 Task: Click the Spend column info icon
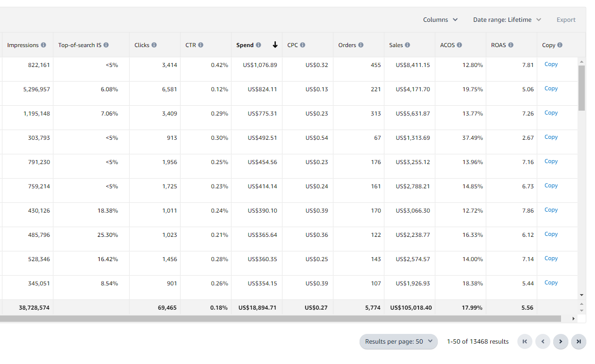(258, 45)
